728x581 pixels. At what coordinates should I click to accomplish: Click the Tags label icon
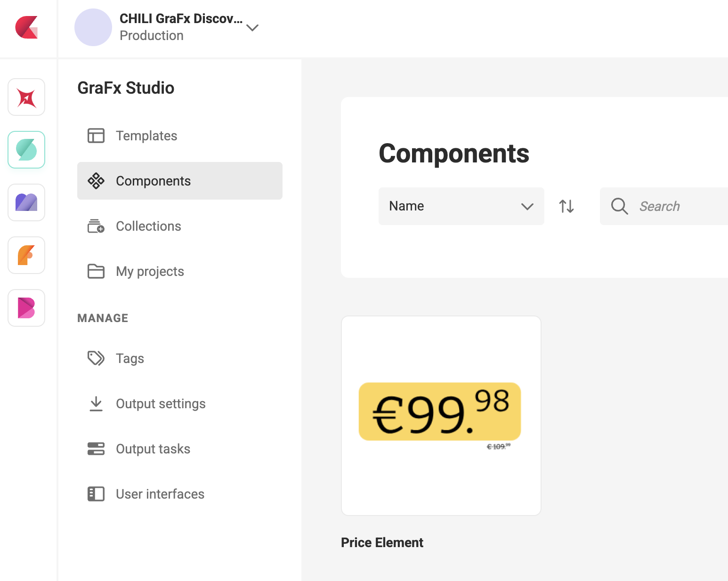(x=96, y=358)
